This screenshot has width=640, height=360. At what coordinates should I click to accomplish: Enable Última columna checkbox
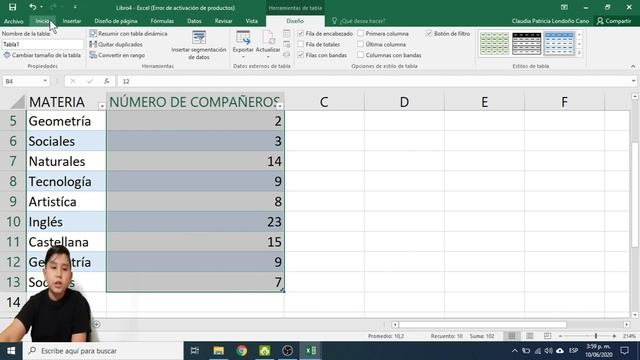pos(361,44)
